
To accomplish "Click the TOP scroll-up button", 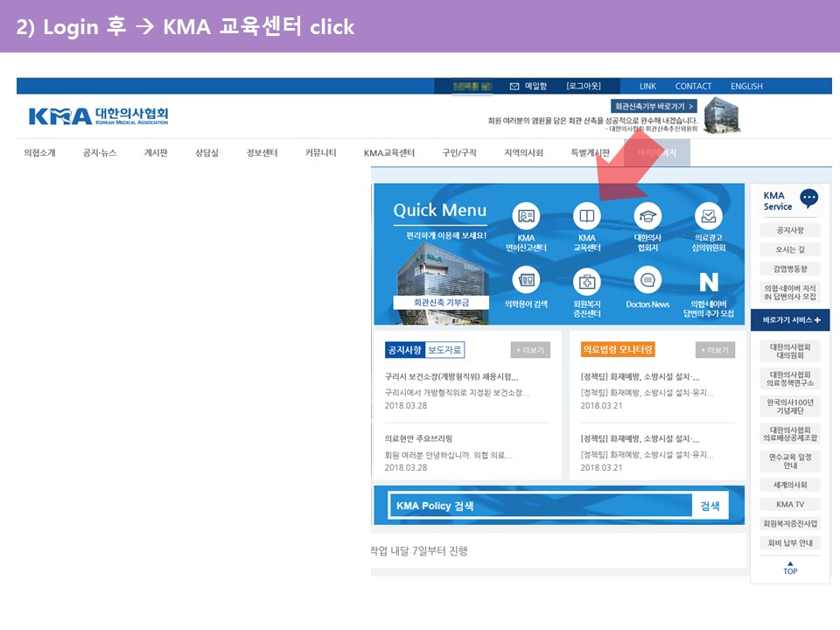I will click(790, 567).
